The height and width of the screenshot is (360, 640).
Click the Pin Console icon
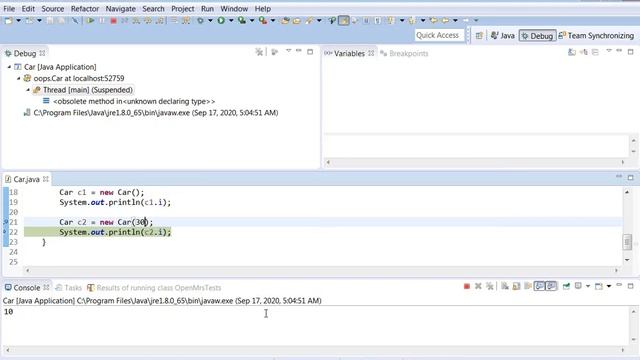566,287
